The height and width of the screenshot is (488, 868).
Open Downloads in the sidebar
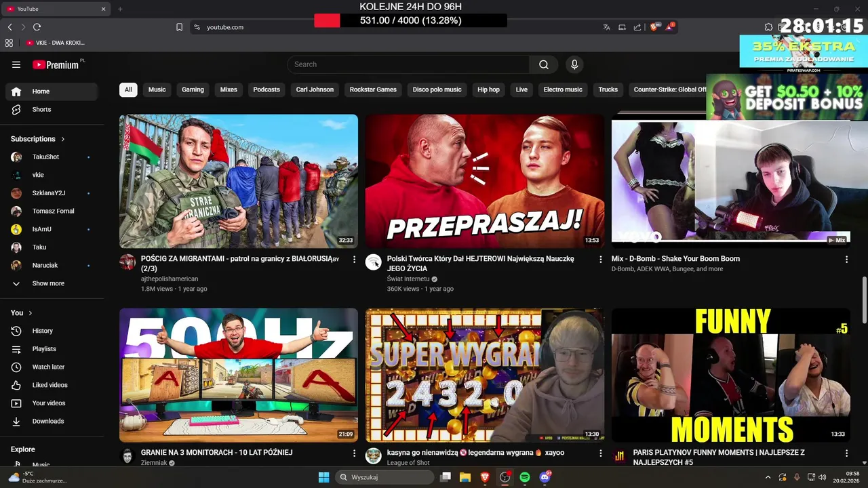(x=52, y=421)
